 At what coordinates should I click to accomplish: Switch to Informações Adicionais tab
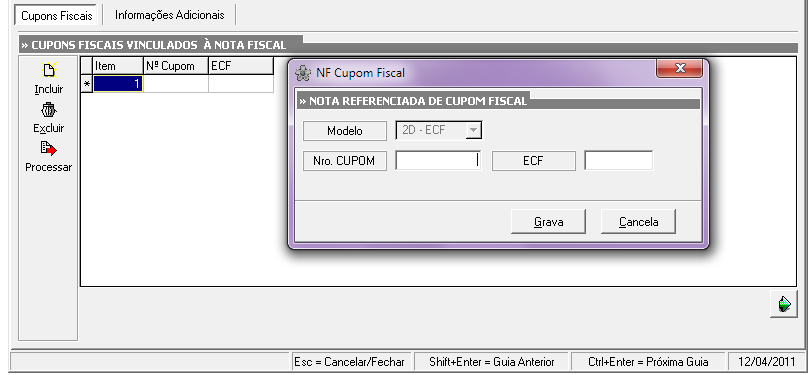(x=170, y=15)
